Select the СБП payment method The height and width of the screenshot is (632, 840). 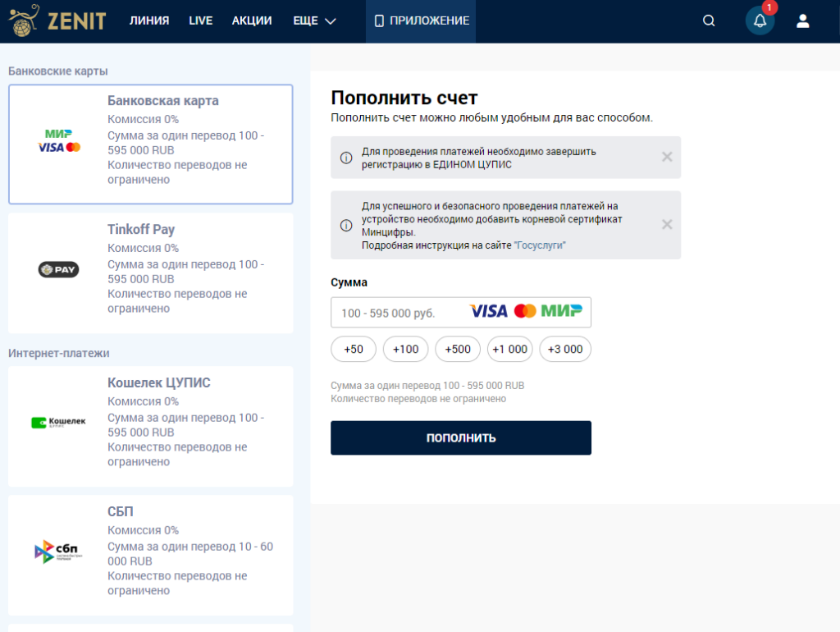(x=151, y=556)
